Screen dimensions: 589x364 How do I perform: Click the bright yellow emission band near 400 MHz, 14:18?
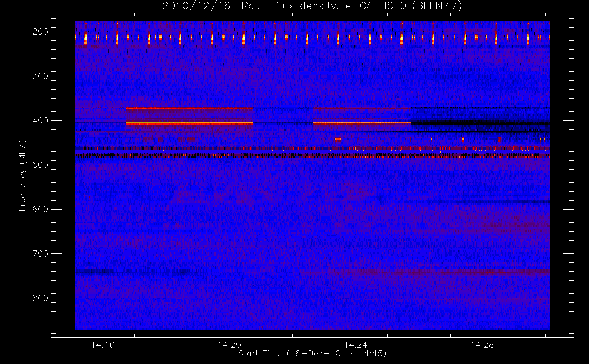pyautogui.click(x=189, y=123)
